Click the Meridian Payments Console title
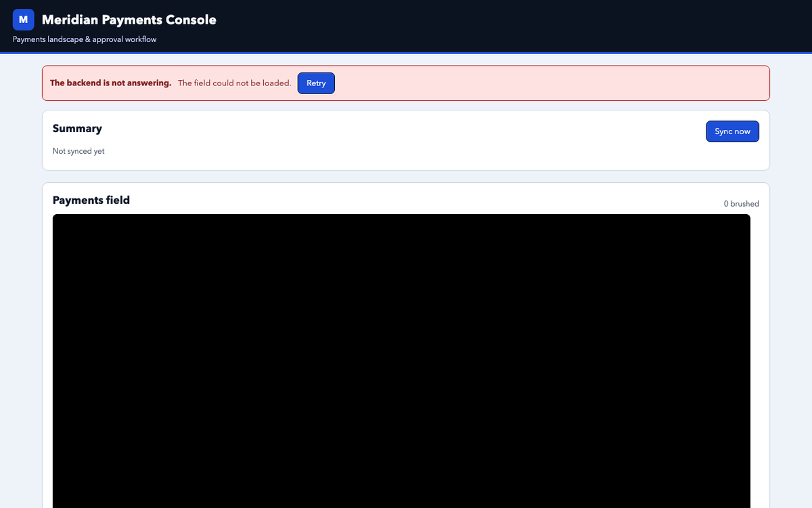 [x=129, y=20]
